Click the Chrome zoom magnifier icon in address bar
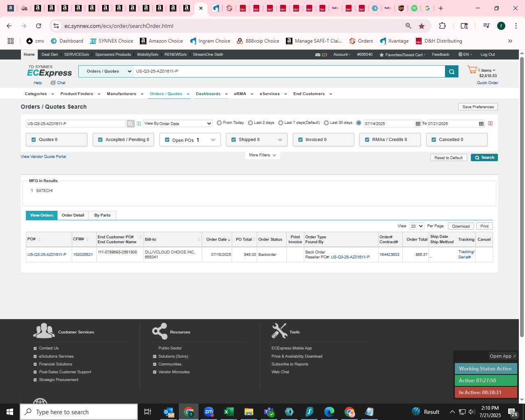 (x=408, y=26)
